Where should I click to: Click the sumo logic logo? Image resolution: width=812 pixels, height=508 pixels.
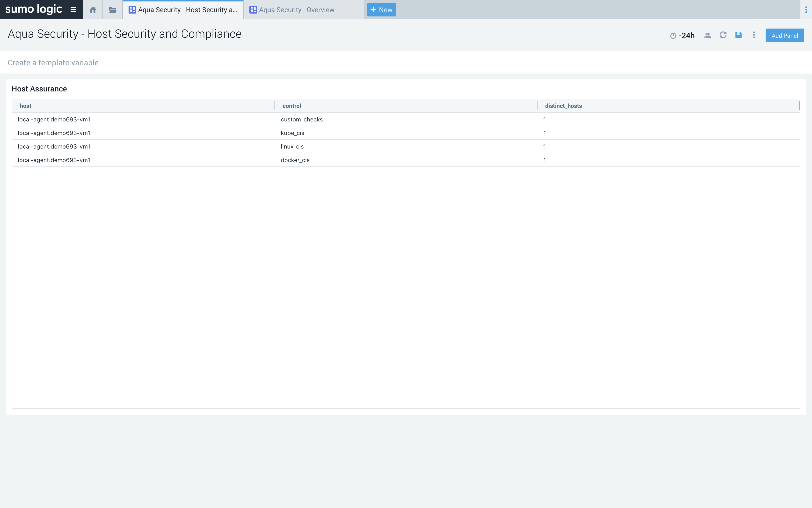pyautogui.click(x=34, y=9)
